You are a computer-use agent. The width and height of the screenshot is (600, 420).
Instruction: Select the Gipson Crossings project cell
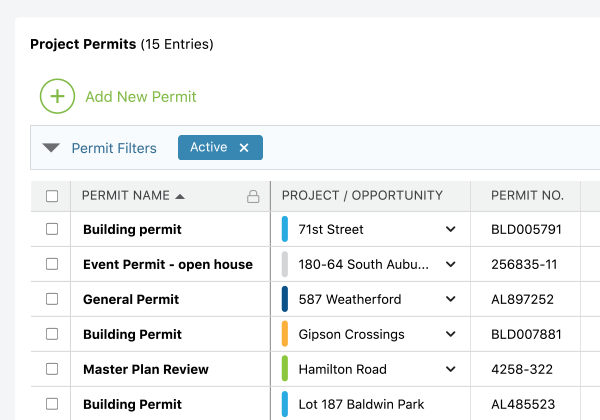pyautogui.click(x=370, y=334)
